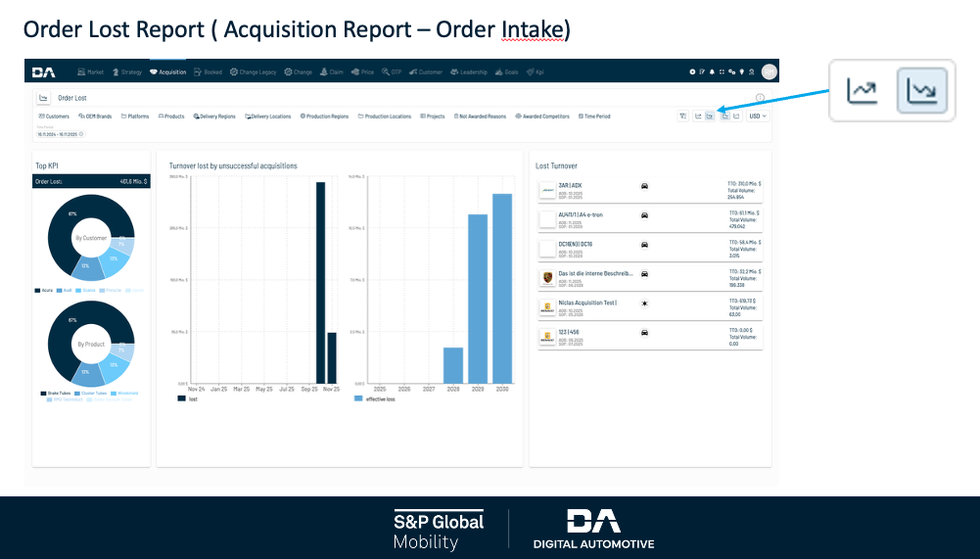Open the 3AR | ADX lost turnover card
Image resolution: width=980 pixels, height=559 pixels.
click(x=650, y=191)
